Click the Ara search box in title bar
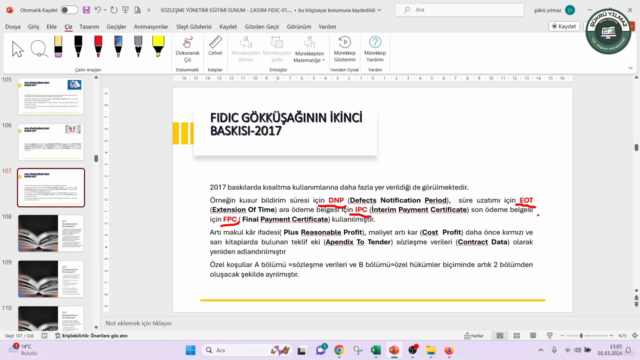The width and height of the screenshot is (640, 360). (x=460, y=10)
